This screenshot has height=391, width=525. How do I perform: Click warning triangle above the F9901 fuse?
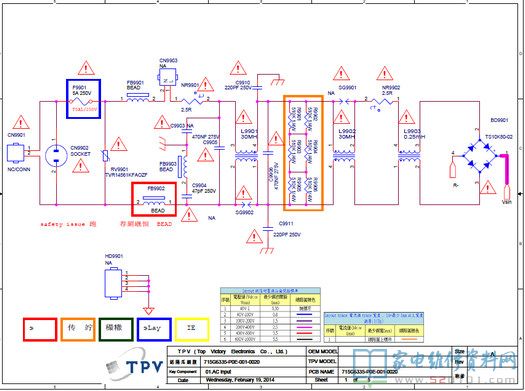coord(86,68)
